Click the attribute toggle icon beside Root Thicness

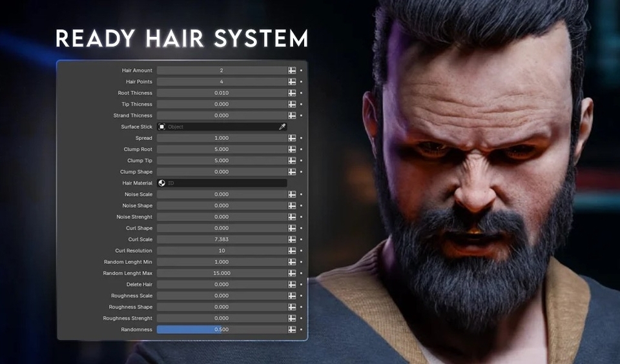tap(292, 93)
